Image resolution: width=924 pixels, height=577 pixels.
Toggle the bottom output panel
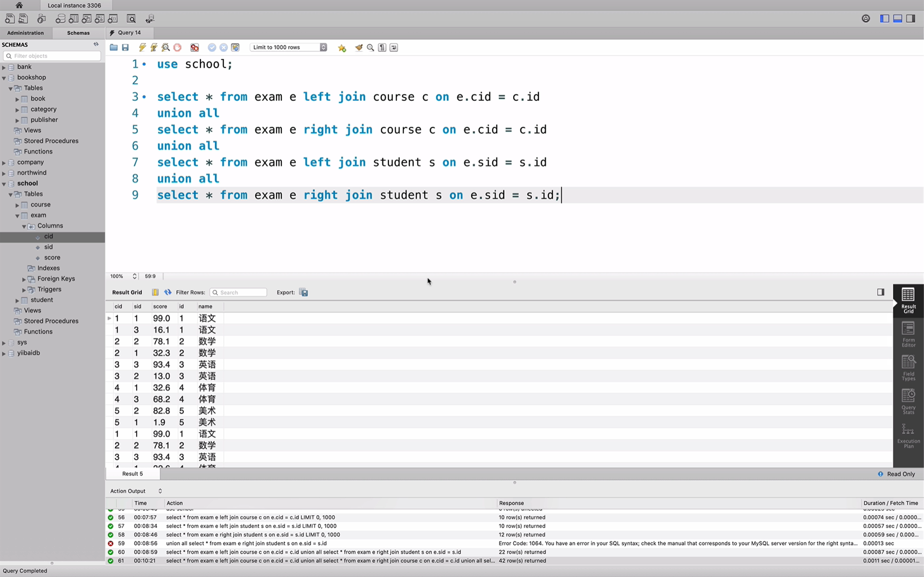pos(897,19)
